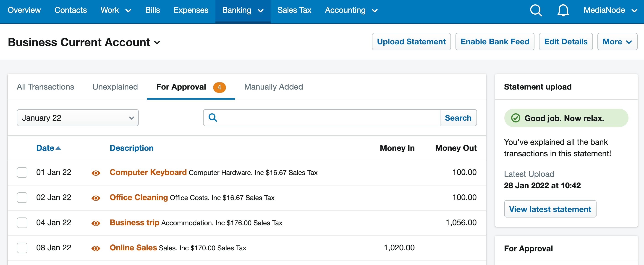This screenshot has width=644, height=265.
Task: Check the 02 Jan 22 transaction checkbox
Action: pyautogui.click(x=22, y=198)
